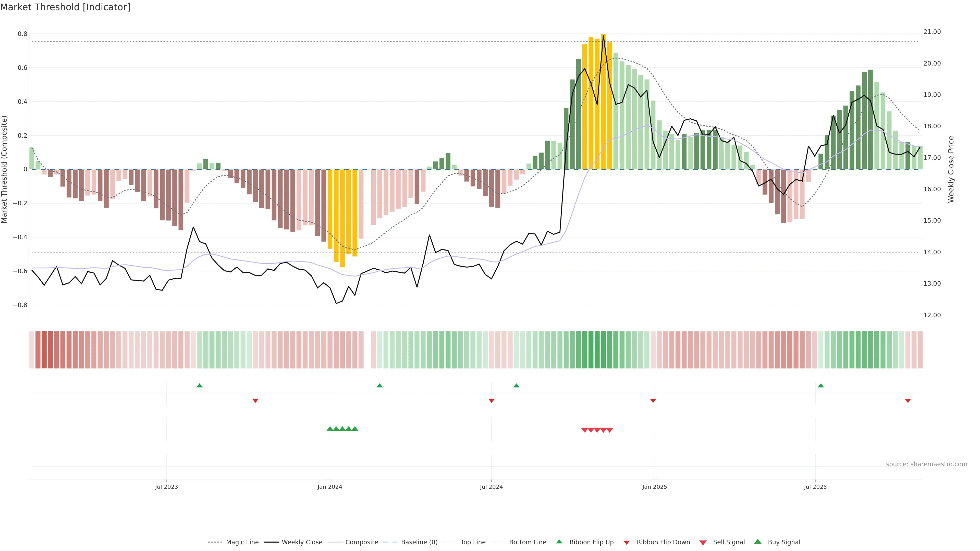Click the Sell Signal legend triangle
The width and height of the screenshot is (980, 551).
click(x=703, y=543)
